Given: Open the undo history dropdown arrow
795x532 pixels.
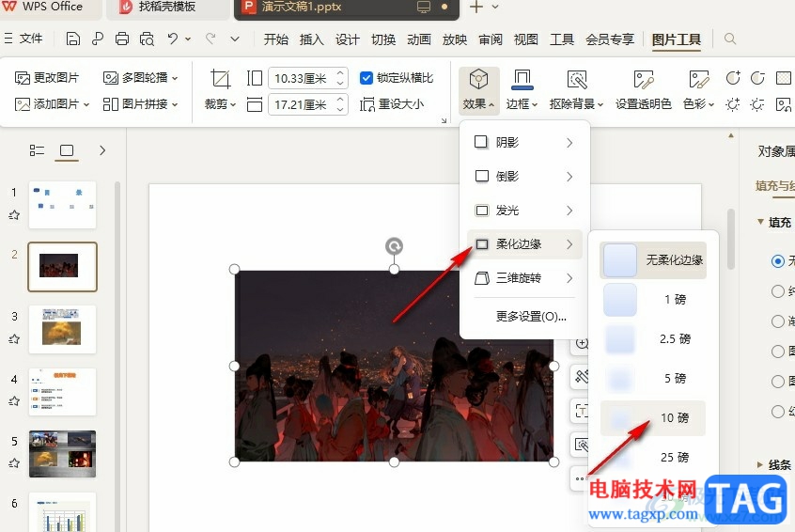Looking at the screenshot, I should 188,39.
